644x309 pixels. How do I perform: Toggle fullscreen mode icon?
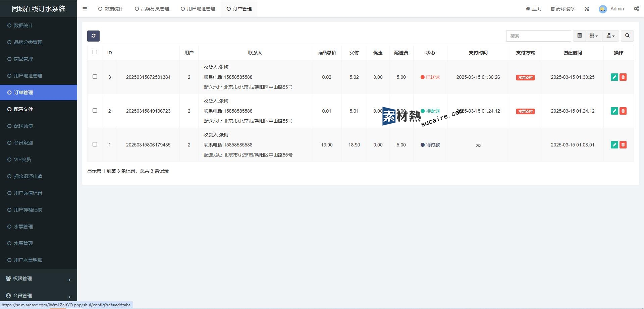click(x=587, y=9)
